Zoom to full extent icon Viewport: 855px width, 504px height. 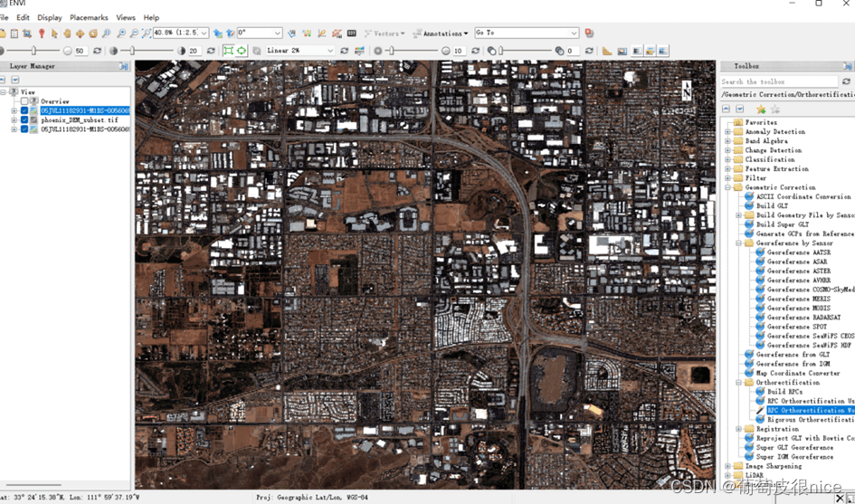click(147, 33)
